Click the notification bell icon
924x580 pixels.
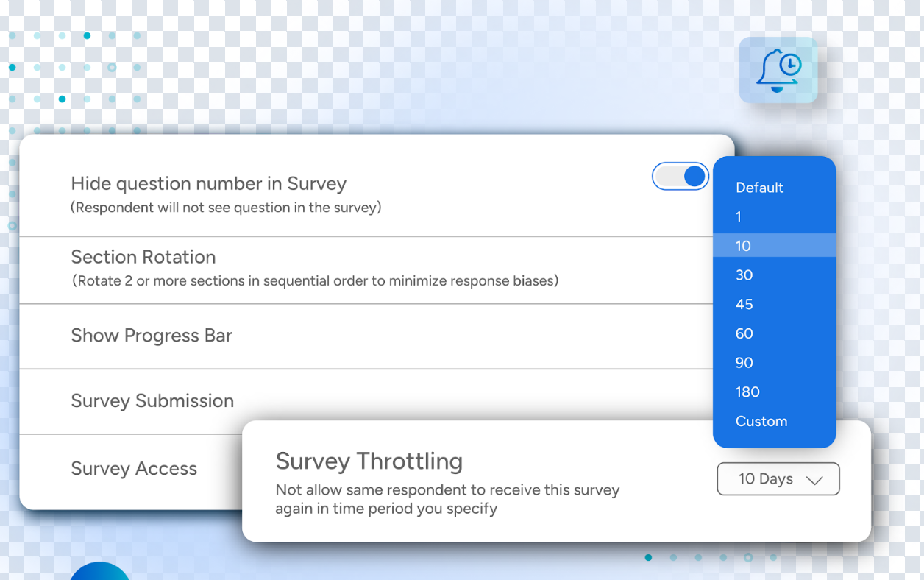[x=775, y=71]
